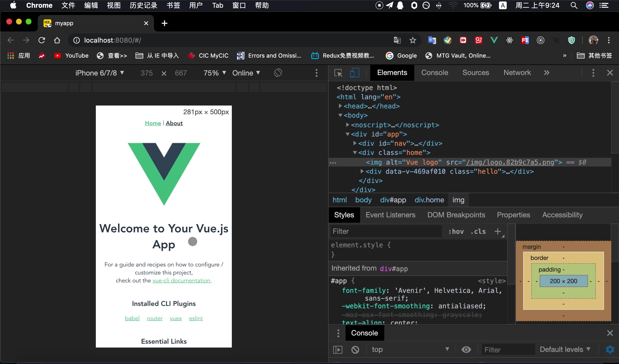619x364 pixels.
Task: Show console sidebar panel icon
Action: (x=338, y=349)
